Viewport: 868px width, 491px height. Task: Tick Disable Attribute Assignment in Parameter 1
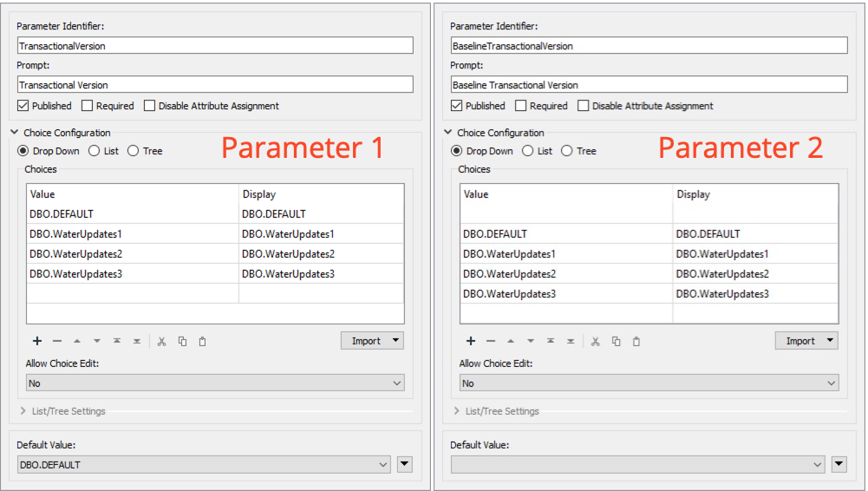tap(150, 106)
